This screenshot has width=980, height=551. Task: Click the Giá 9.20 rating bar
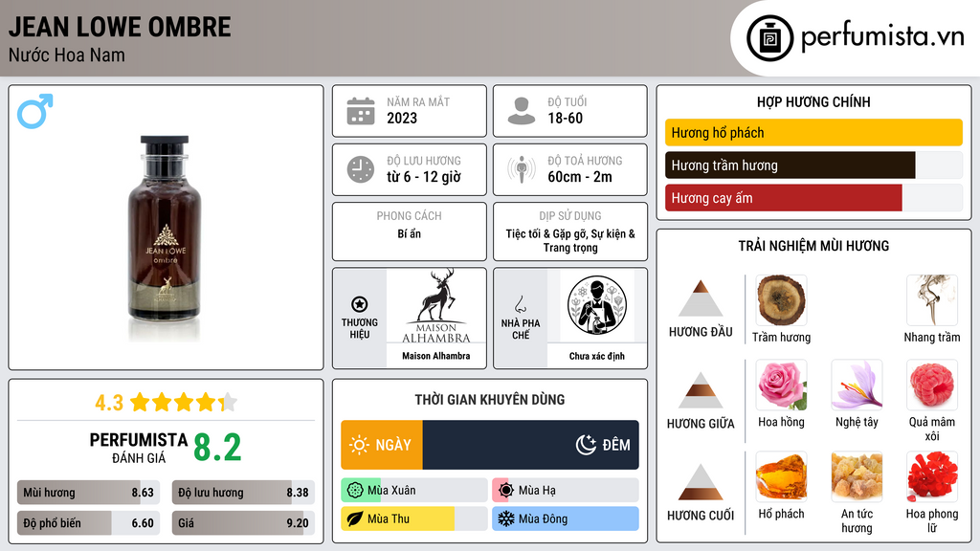(243, 523)
